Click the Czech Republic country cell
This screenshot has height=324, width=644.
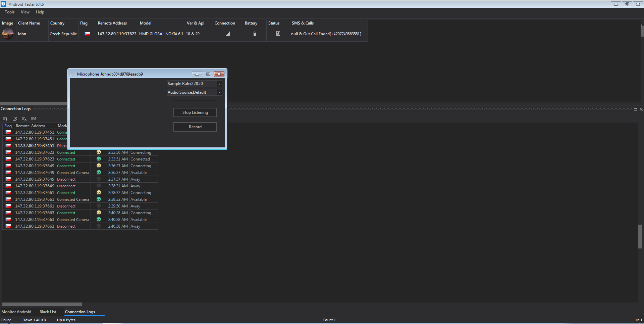pos(63,34)
